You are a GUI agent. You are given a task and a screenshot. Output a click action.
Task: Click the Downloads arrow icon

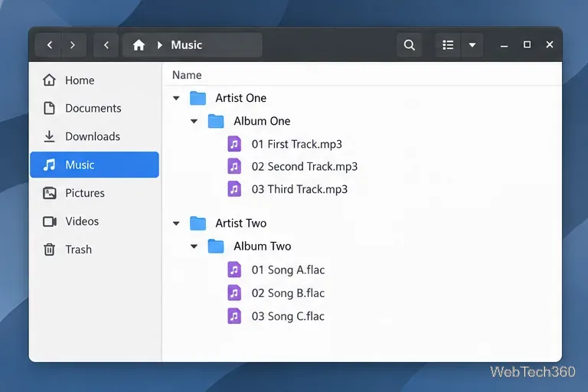[x=49, y=136]
